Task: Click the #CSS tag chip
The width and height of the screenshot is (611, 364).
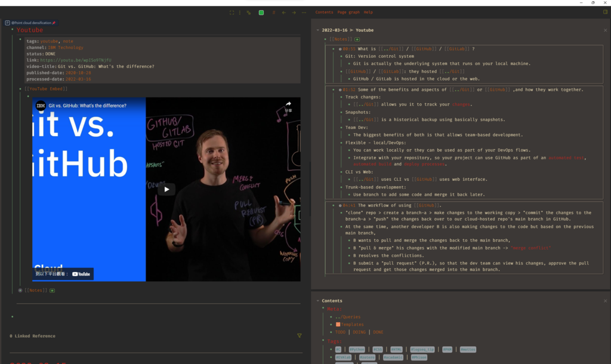Action: [x=378, y=350]
